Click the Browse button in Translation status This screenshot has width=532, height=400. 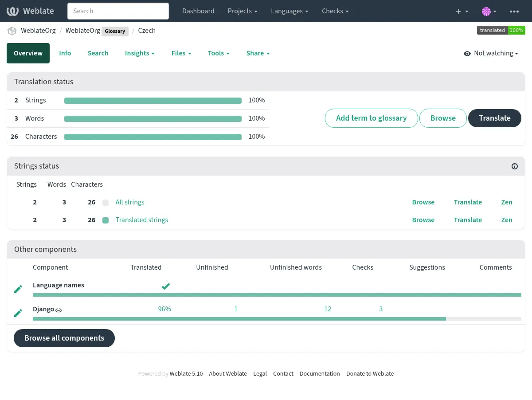(x=443, y=118)
